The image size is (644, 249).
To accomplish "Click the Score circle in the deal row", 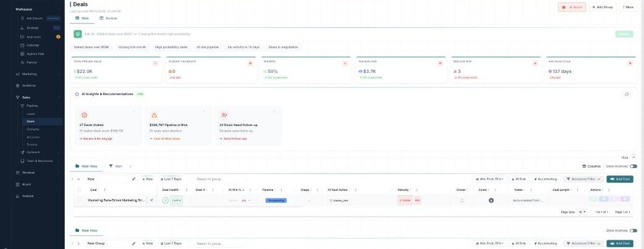I will [491, 201].
